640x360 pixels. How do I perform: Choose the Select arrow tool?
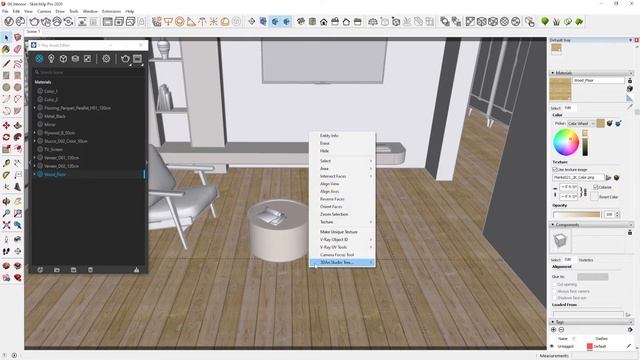(6, 38)
